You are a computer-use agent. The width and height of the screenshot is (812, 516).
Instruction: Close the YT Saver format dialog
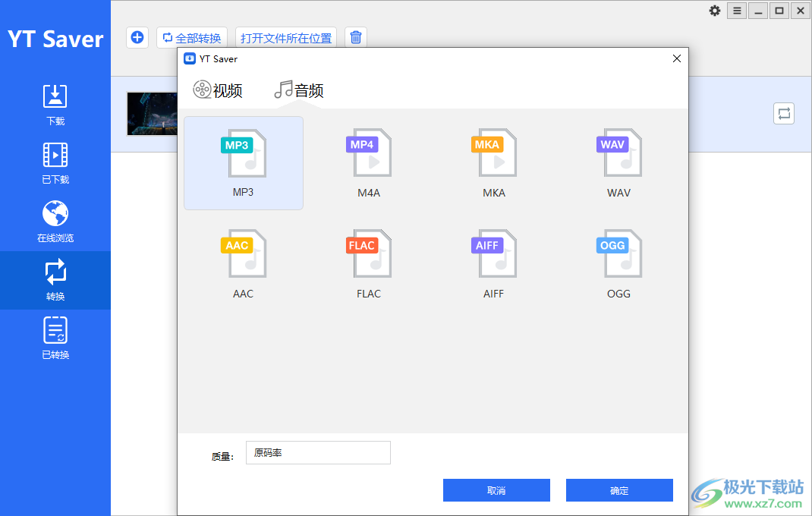[x=677, y=58]
